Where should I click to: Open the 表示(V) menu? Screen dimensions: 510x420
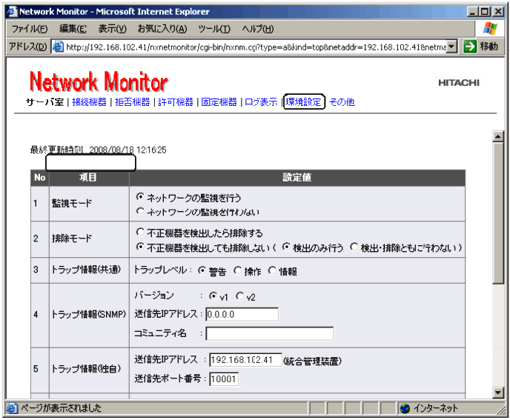pyautogui.click(x=112, y=29)
